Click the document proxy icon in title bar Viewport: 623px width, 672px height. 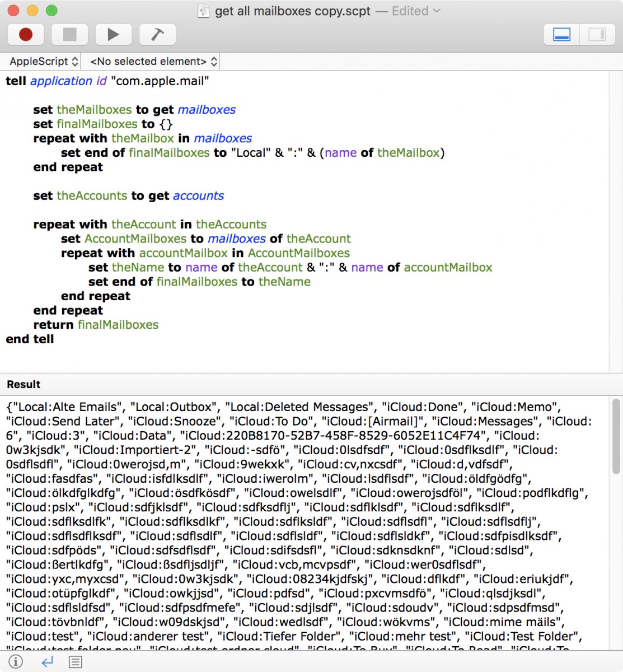pos(204,11)
